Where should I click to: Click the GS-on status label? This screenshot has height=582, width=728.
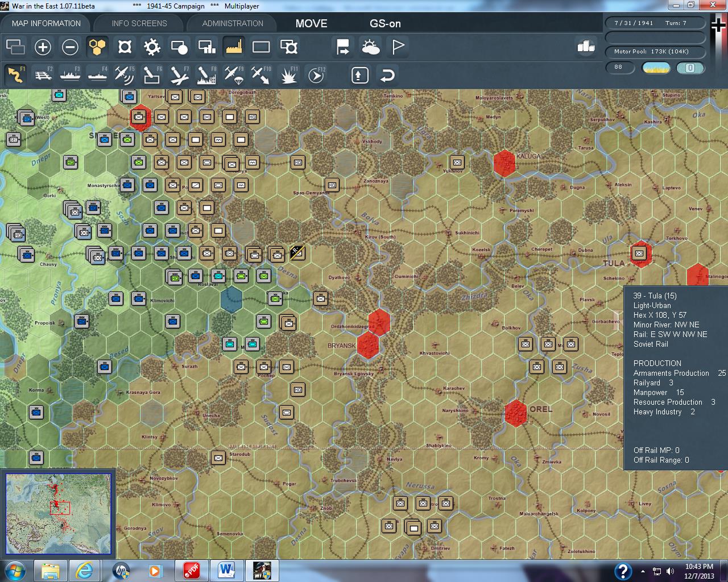click(x=385, y=23)
